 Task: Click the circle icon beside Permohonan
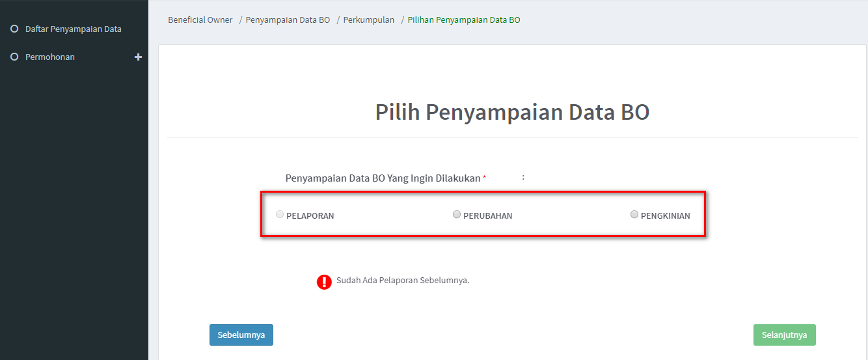pyautogui.click(x=14, y=57)
